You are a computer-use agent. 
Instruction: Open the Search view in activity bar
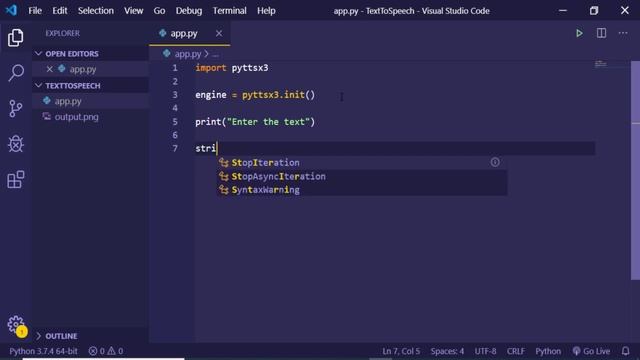(x=16, y=73)
